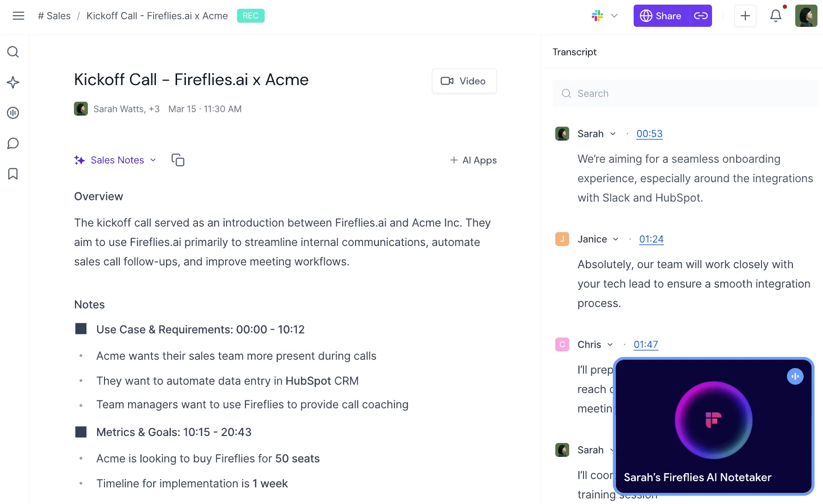Screen dimensions: 823x504
Task: Open the Sales Notes template dropdown
Action: coord(153,160)
